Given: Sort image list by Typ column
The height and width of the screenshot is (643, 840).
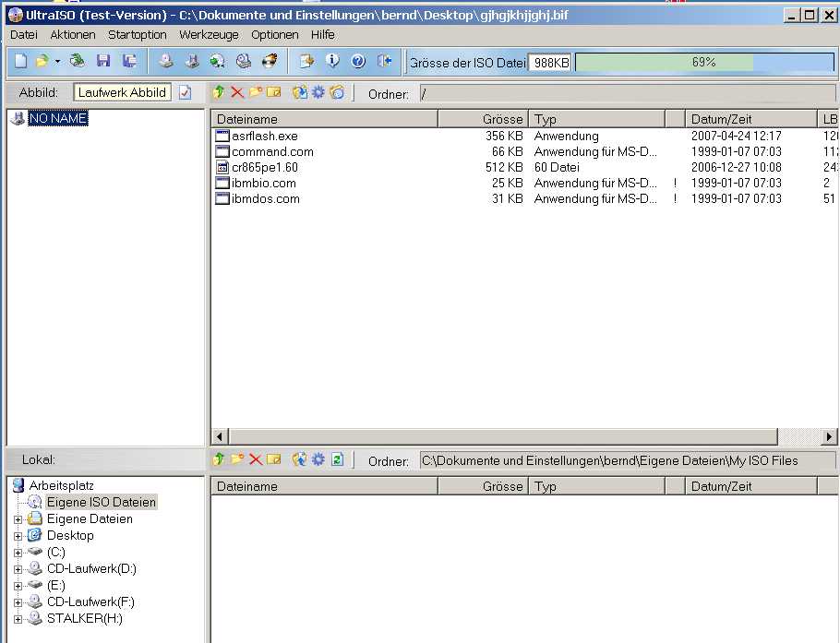Looking at the screenshot, I should click(597, 119).
